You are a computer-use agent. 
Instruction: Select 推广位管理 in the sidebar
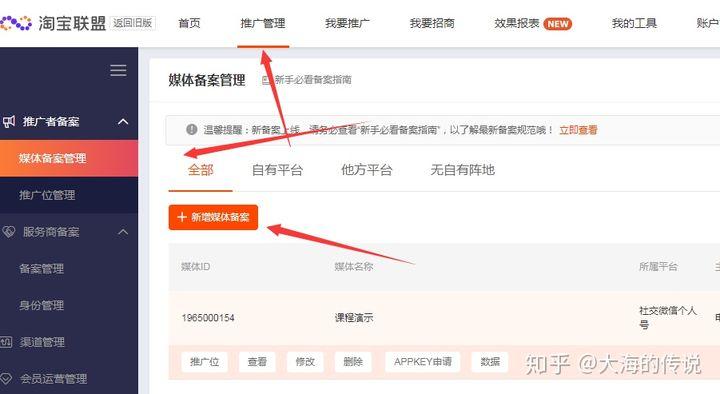[x=69, y=195]
